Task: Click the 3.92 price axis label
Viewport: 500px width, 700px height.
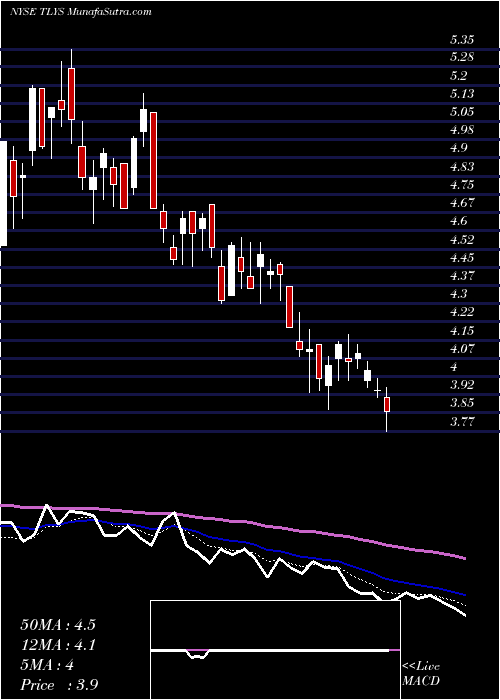Action: (x=462, y=385)
